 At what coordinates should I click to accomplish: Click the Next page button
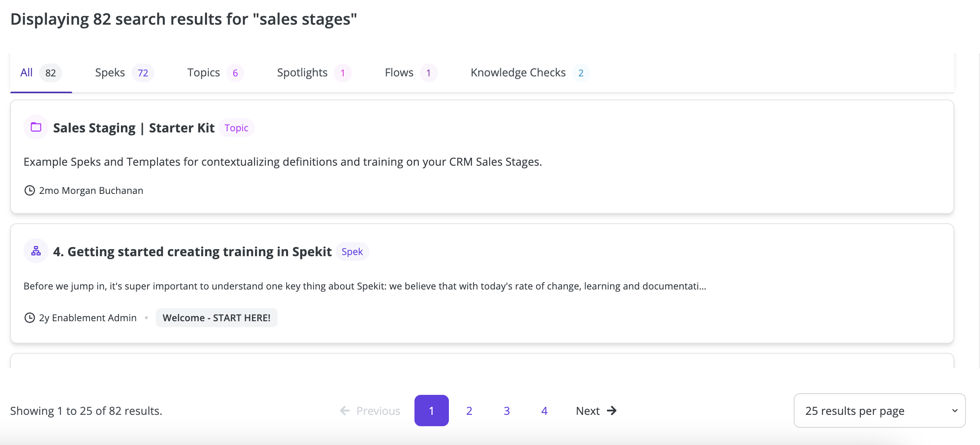pyautogui.click(x=596, y=411)
